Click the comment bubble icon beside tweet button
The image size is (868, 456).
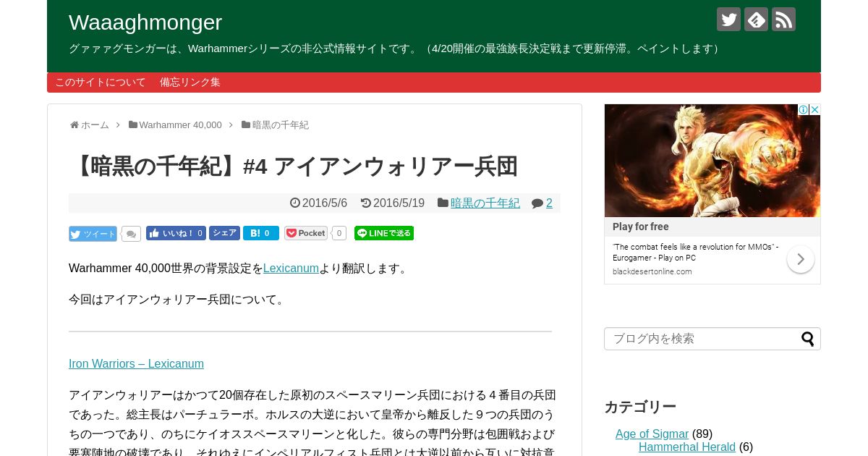(131, 234)
